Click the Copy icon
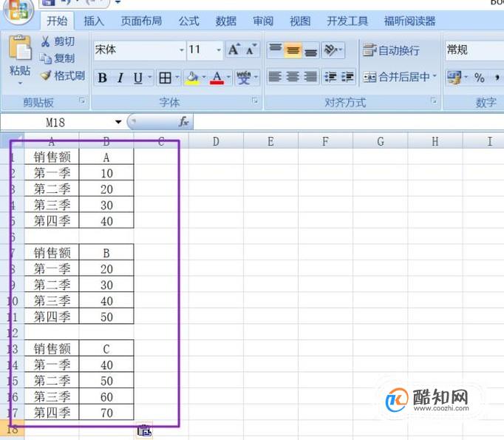504x440 pixels. [x=45, y=58]
